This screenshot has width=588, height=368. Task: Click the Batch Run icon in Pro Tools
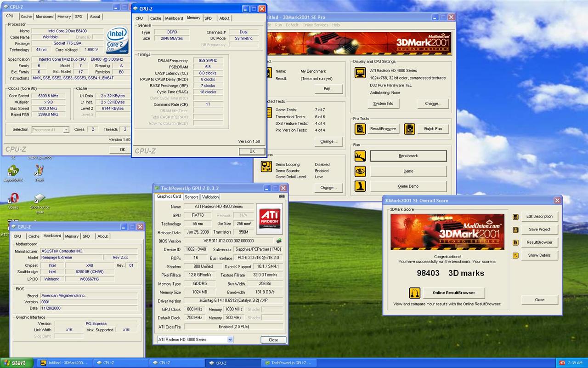coord(409,129)
